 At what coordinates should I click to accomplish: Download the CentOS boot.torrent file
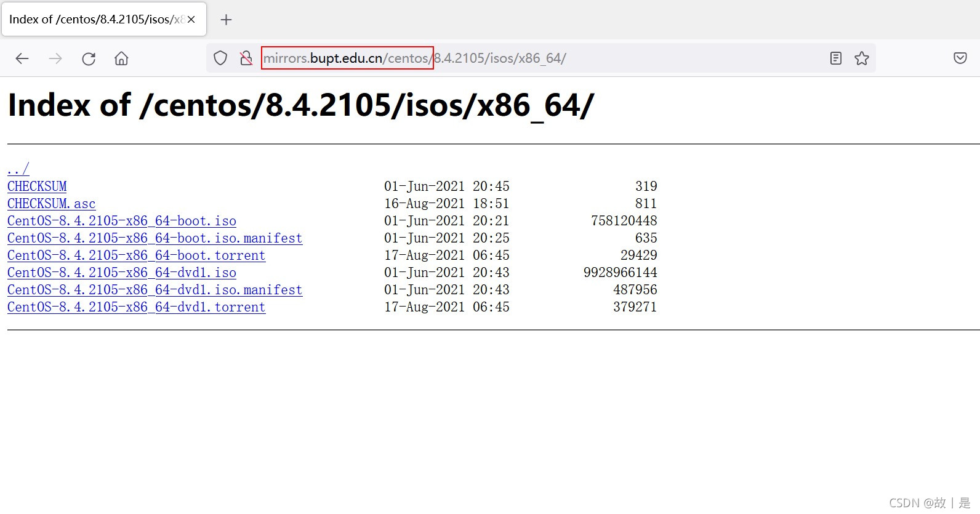(x=137, y=255)
